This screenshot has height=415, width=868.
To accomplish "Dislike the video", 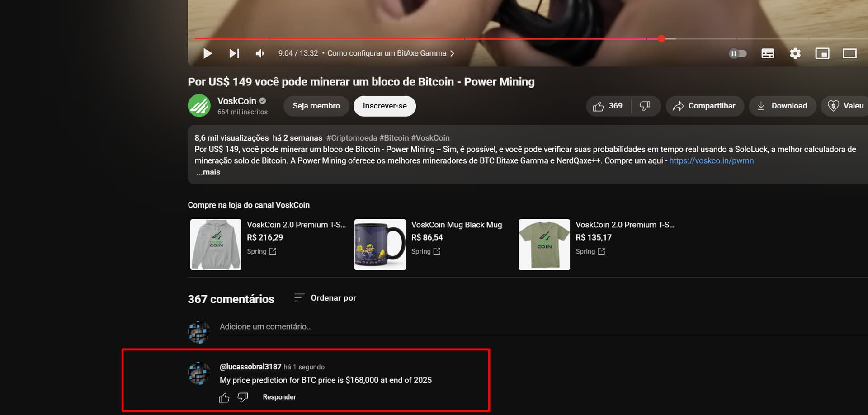I will coord(645,106).
